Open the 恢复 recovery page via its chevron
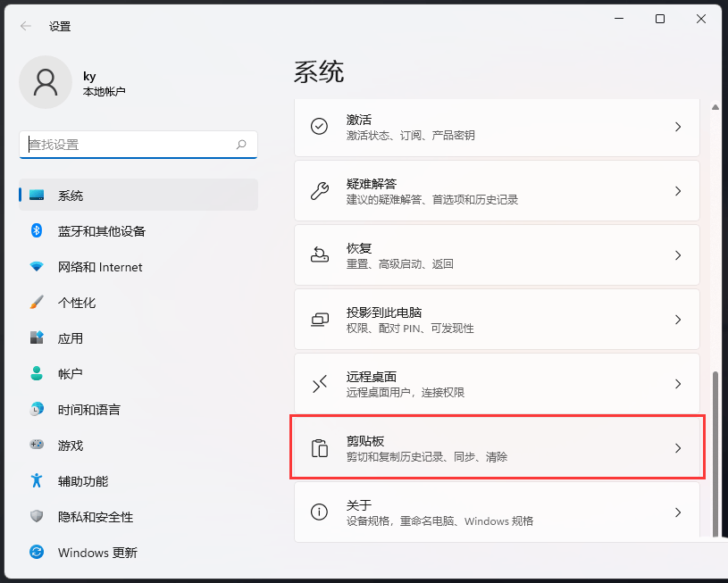The image size is (728, 583). 679,254
